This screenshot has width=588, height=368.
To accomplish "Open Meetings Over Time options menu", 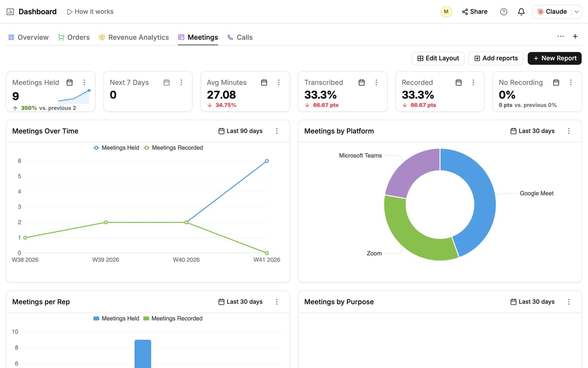I will pyautogui.click(x=277, y=131).
